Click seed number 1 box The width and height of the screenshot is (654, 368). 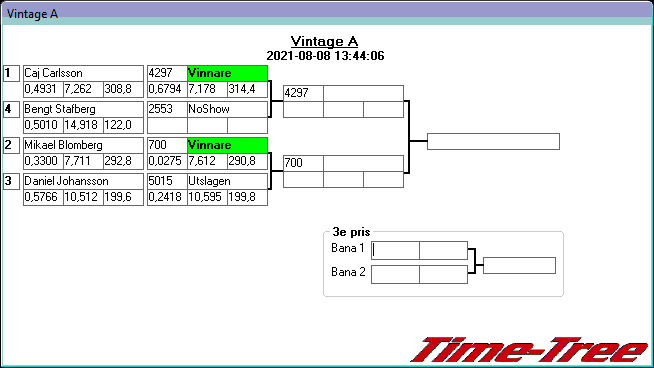pyautogui.click(x=12, y=73)
